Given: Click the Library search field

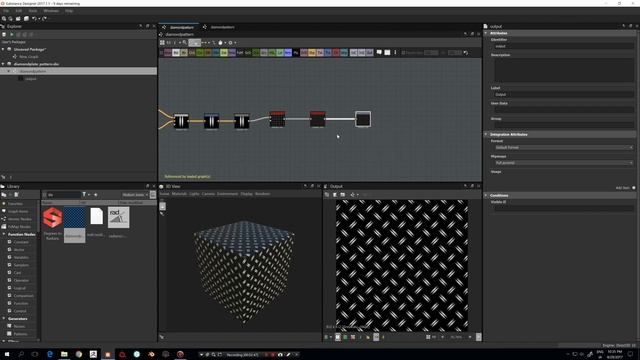Looking at the screenshot, I should point(63,195).
